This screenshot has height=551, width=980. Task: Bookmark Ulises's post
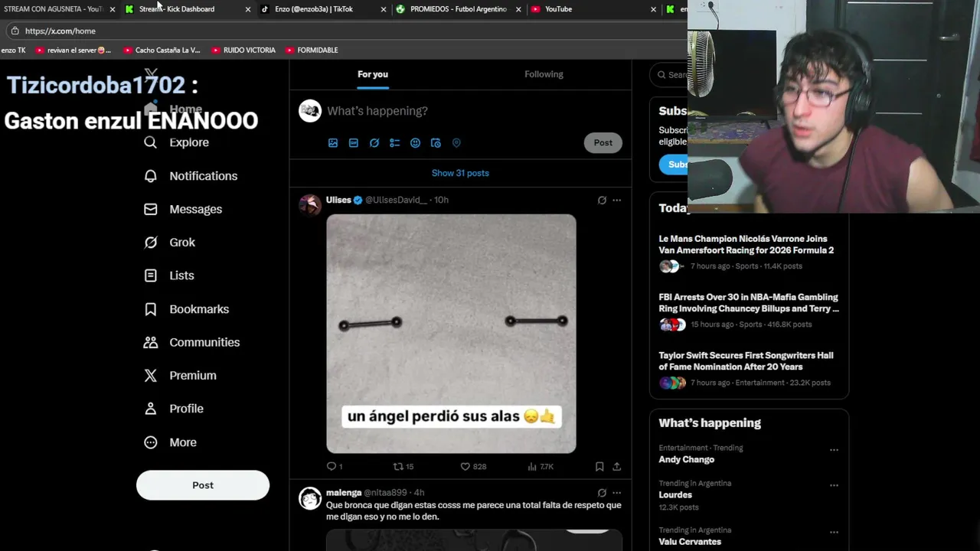[x=599, y=466]
